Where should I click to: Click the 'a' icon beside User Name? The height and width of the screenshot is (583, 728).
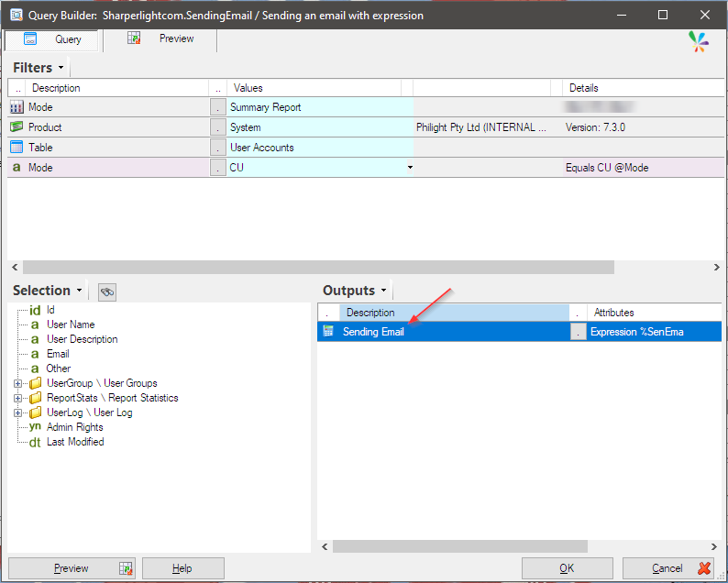[35, 324]
